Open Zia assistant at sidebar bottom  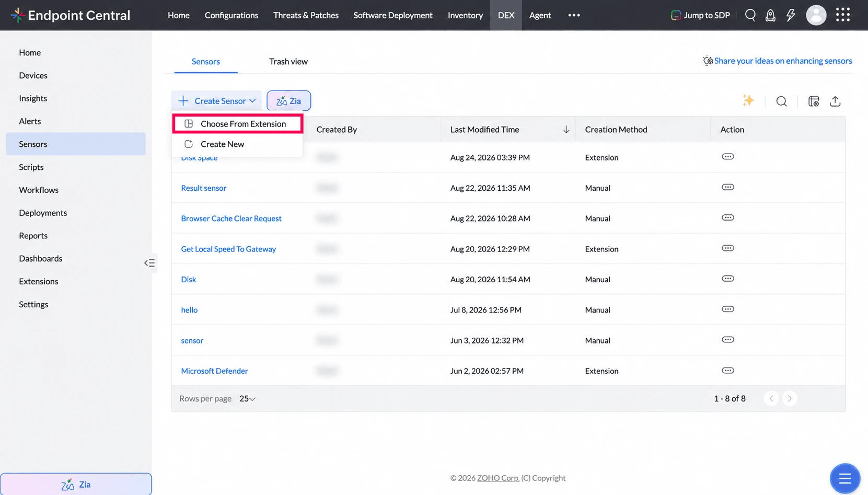[76, 484]
